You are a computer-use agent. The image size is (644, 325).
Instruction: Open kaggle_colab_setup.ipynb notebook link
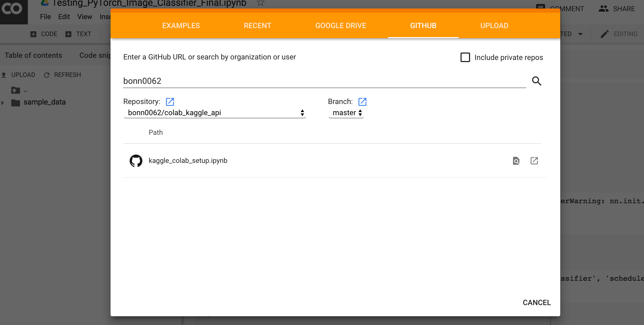coord(188,161)
